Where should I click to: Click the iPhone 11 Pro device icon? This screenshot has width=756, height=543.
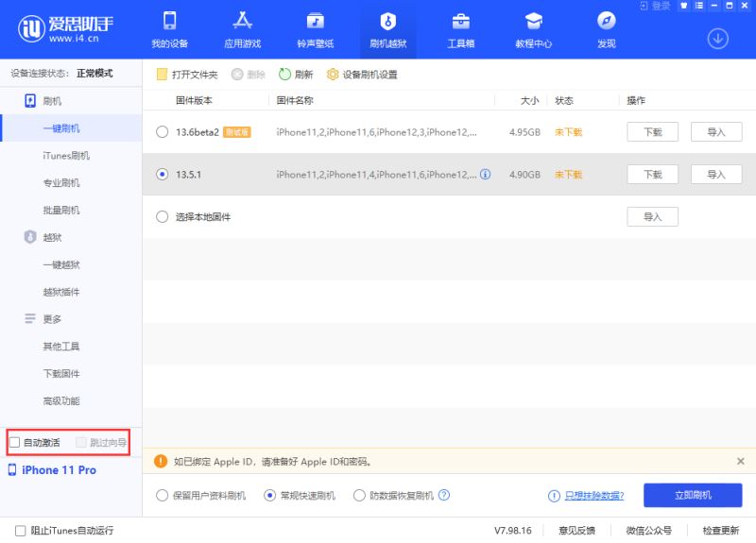(x=12, y=470)
